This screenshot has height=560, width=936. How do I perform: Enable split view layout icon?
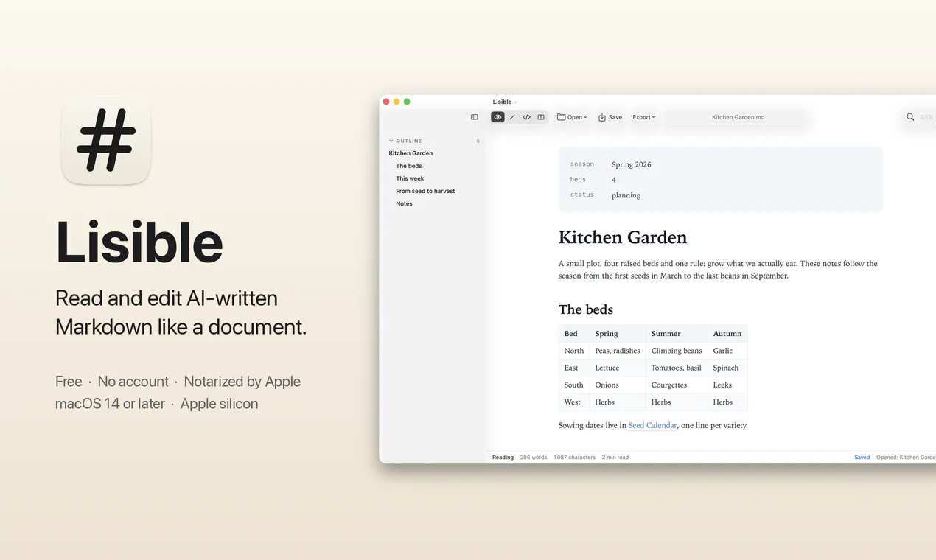541,117
